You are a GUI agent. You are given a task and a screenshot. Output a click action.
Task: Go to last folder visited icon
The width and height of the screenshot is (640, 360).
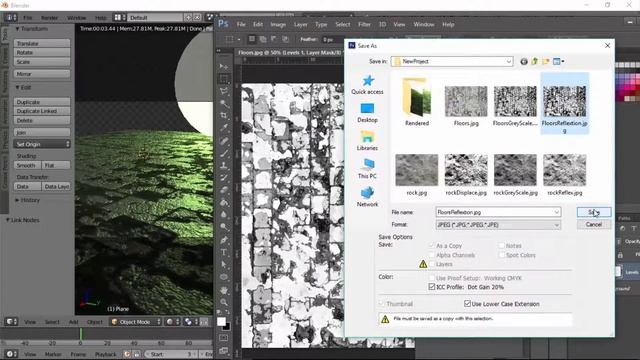524,62
